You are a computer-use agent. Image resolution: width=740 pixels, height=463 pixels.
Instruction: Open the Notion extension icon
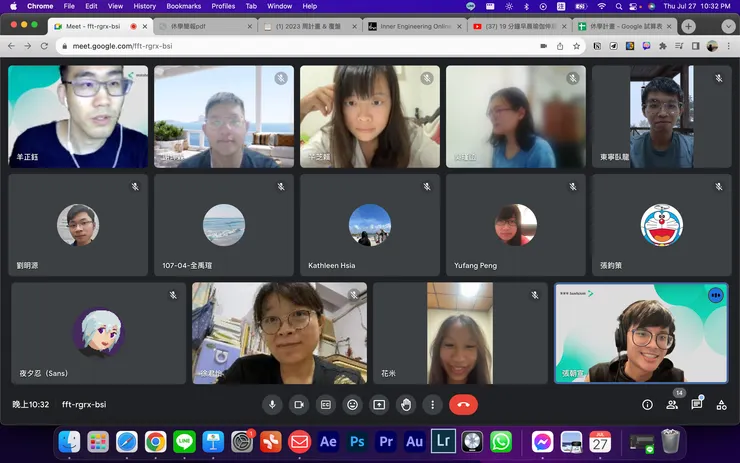(597, 46)
